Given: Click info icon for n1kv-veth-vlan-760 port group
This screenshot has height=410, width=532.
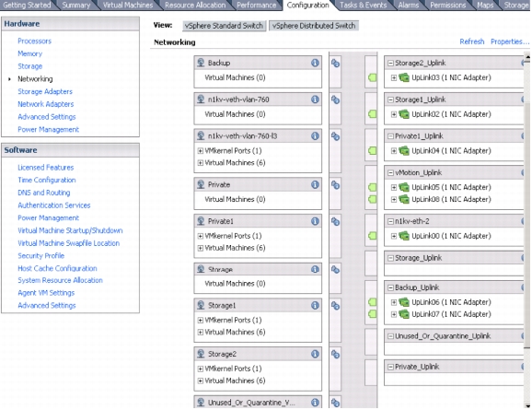Looking at the screenshot, I should 315,100.
